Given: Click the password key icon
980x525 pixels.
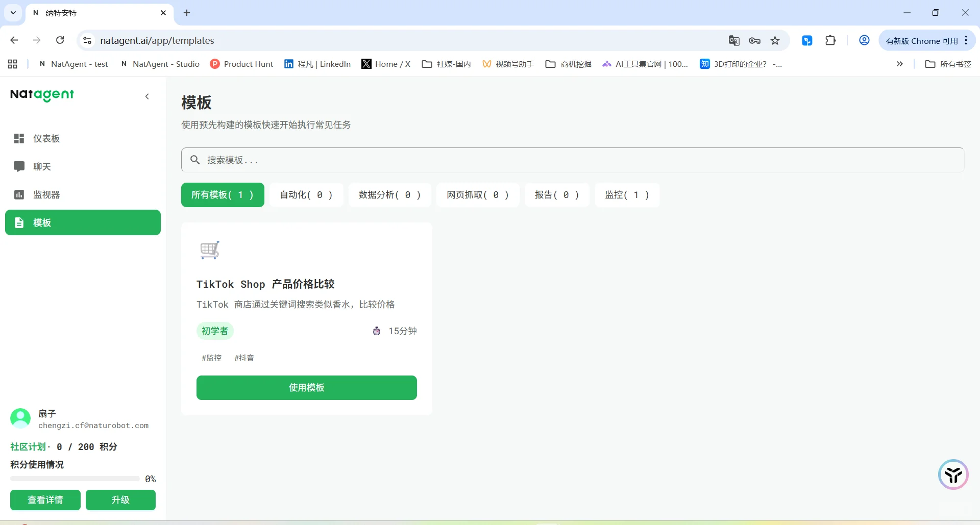Looking at the screenshot, I should 755,41.
